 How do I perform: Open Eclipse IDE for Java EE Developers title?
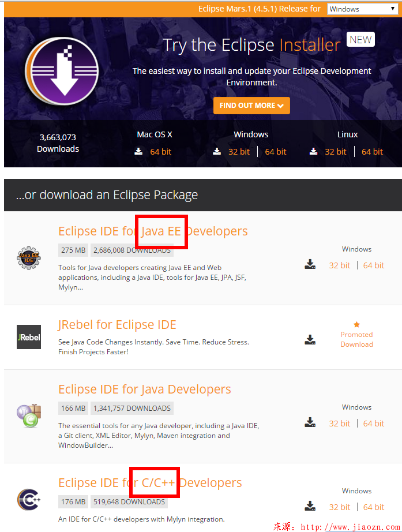pos(153,231)
